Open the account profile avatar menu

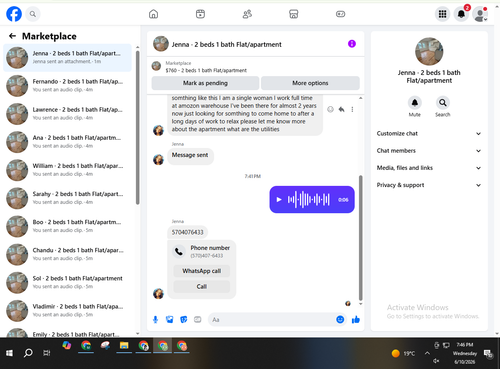click(x=480, y=14)
